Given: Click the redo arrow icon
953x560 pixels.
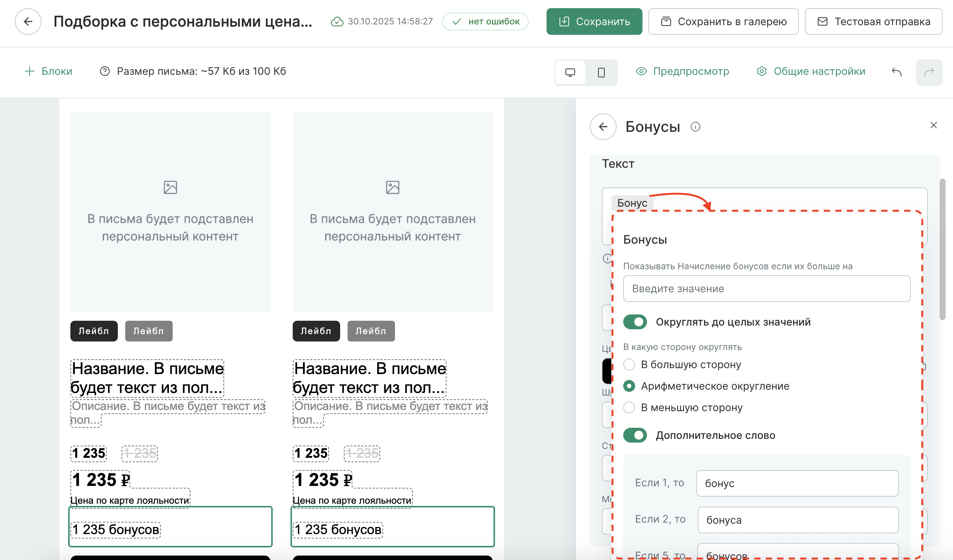Looking at the screenshot, I should click(x=929, y=72).
